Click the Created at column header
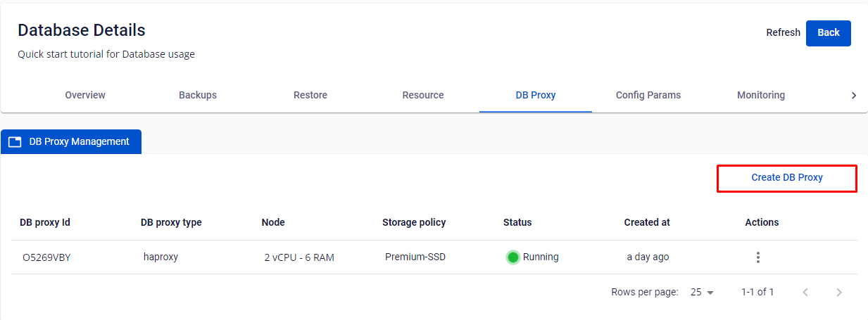The height and width of the screenshot is (320, 868). coord(647,222)
